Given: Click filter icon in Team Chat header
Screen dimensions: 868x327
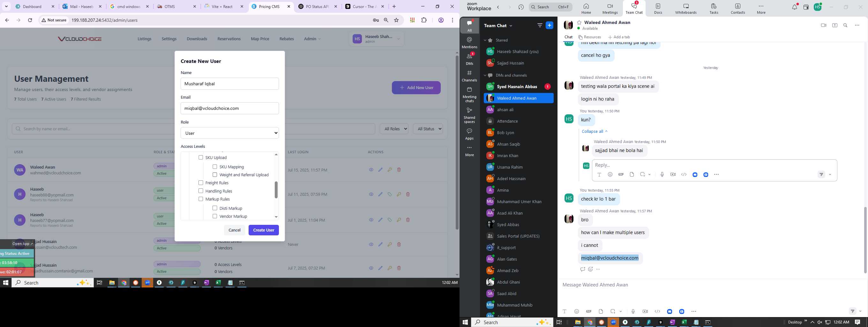Looking at the screenshot, I should (x=539, y=25).
